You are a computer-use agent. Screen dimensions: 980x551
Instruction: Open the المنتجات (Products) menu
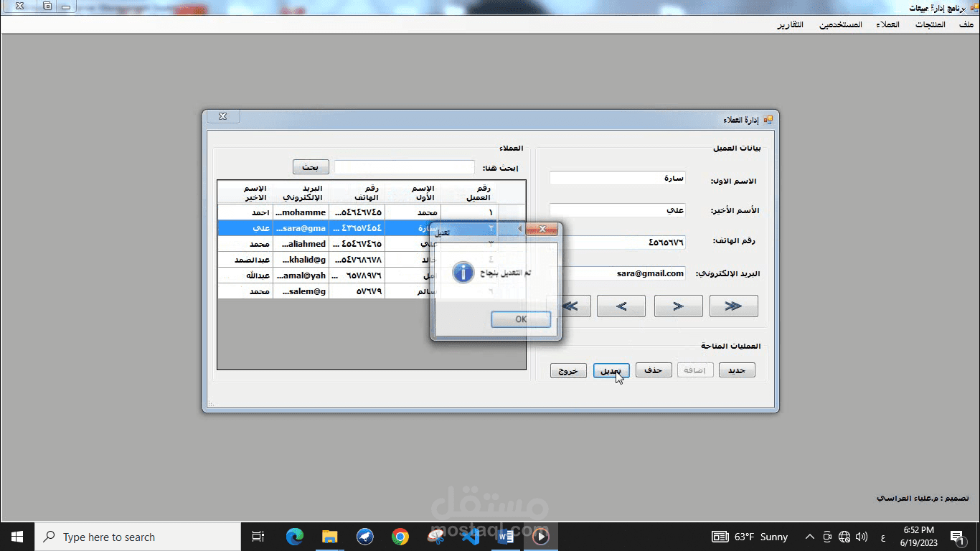(x=930, y=24)
